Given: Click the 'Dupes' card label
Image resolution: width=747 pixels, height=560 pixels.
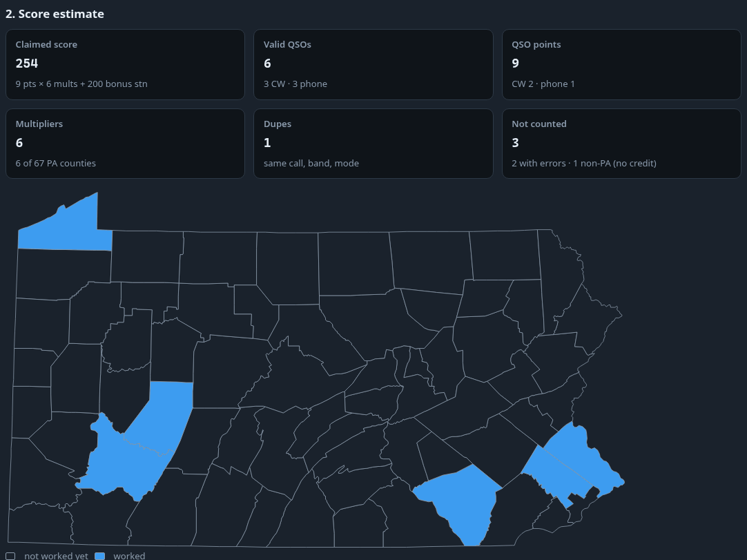Looking at the screenshot, I should [x=278, y=124].
